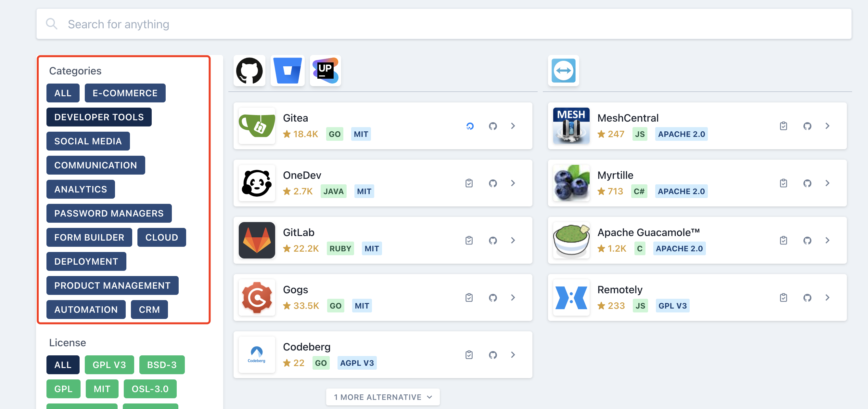868x409 pixels.
Task: Click the OneDev panda logo
Action: point(257,183)
